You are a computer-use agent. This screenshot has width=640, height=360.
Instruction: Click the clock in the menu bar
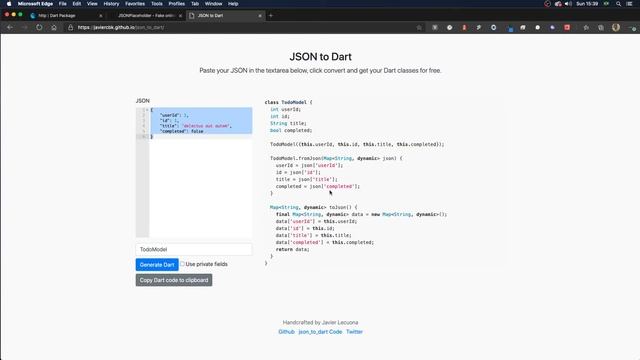pos(587,4)
